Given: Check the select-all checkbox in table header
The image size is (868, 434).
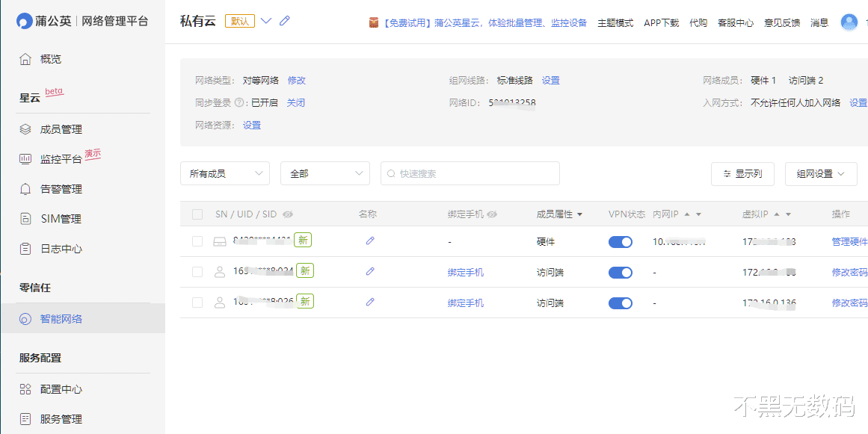Looking at the screenshot, I should pos(197,214).
